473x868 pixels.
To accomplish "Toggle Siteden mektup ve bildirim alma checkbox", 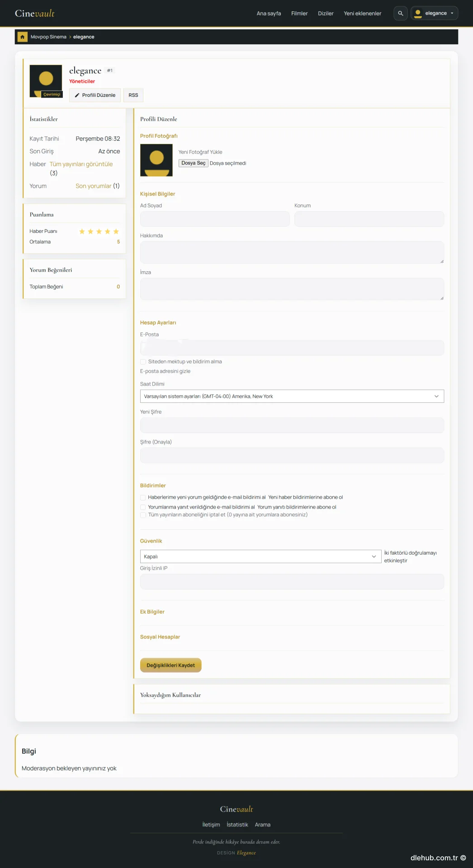I will tap(143, 362).
